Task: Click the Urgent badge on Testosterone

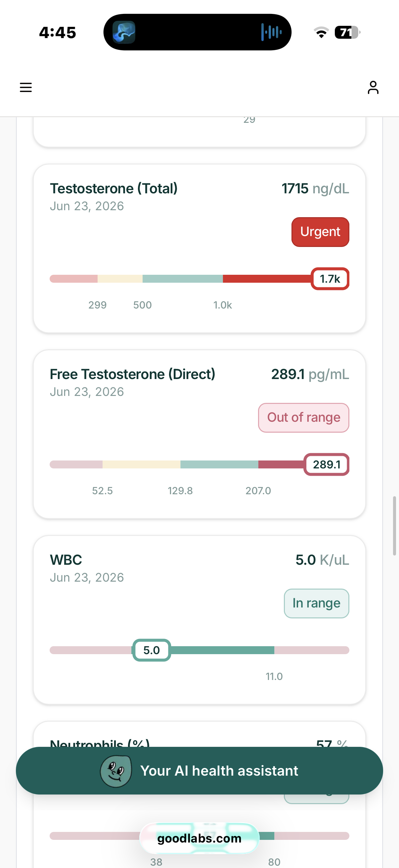Action: pyautogui.click(x=320, y=232)
